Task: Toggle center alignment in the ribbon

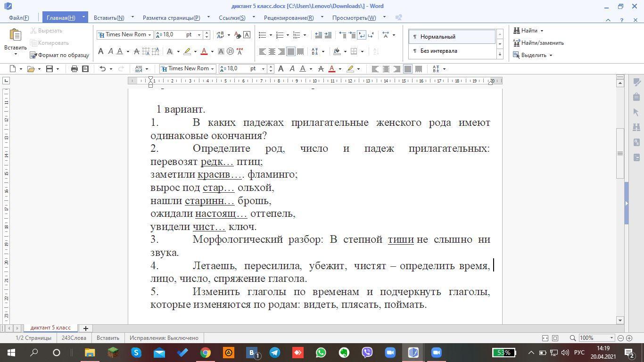Action: tap(272, 51)
